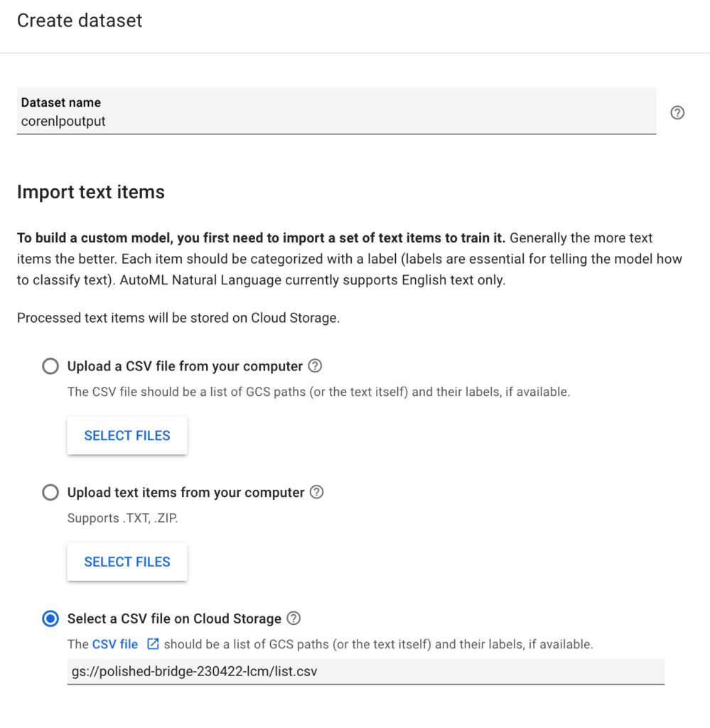Click the gs://polished-bridge-230422-lcm/list.csv path field
The image size is (710, 728).
click(x=366, y=671)
